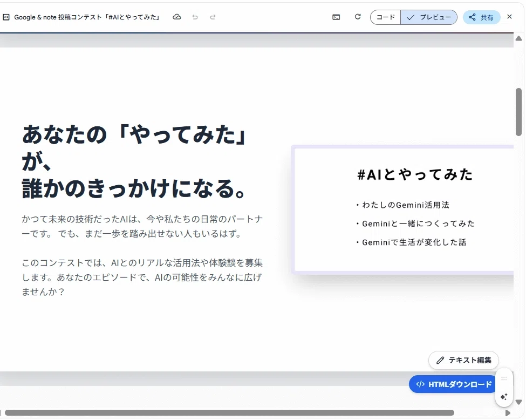Click the horizontal scrollbar right arrow

[x=508, y=413]
